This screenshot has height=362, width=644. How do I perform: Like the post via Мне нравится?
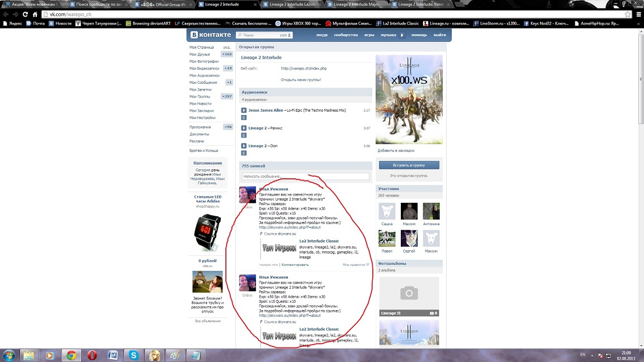356,265
